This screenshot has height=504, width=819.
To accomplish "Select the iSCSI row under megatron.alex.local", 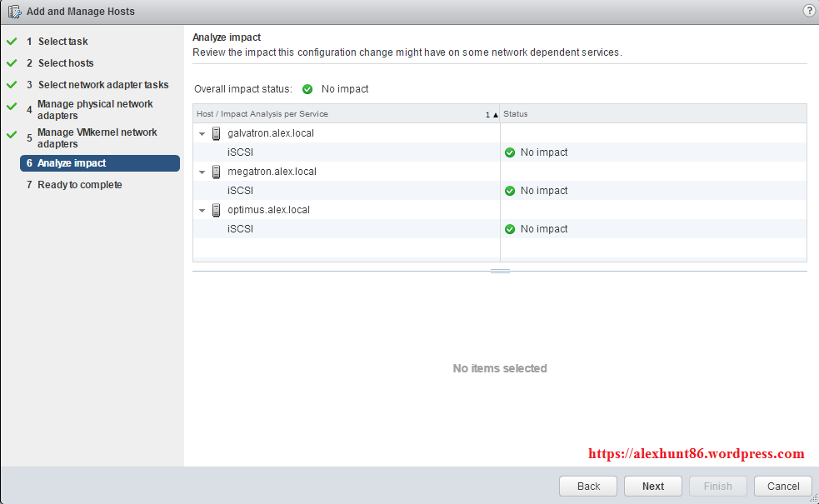I will pyautogui.click(x=240, y=191).
